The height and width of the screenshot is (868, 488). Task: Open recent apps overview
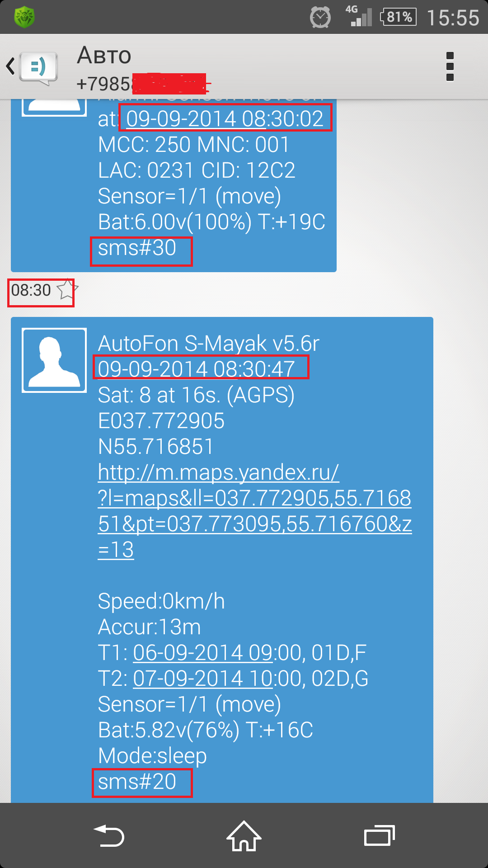(x=380, y=835)
